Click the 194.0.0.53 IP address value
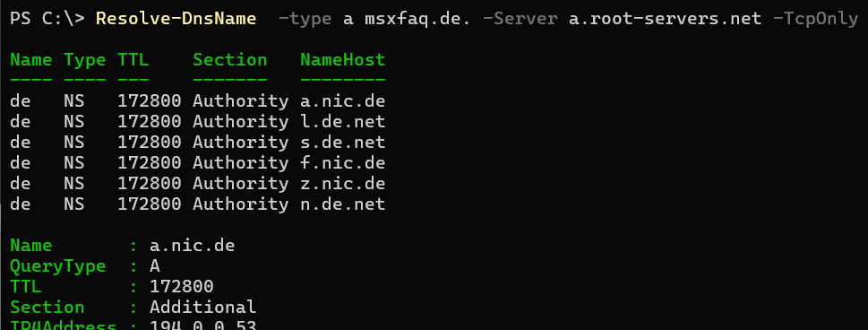Viewport: 868px width, 330px height. (x=203, y=326)
